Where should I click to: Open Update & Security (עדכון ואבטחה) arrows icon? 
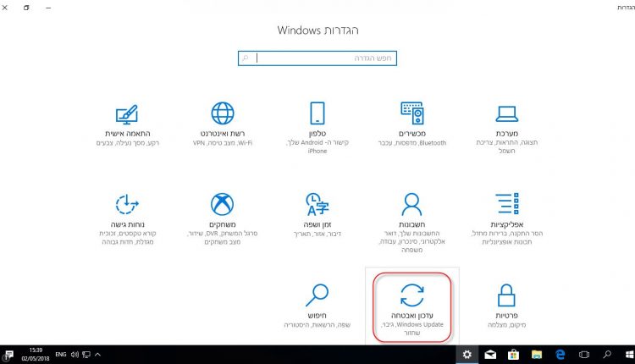411,295
